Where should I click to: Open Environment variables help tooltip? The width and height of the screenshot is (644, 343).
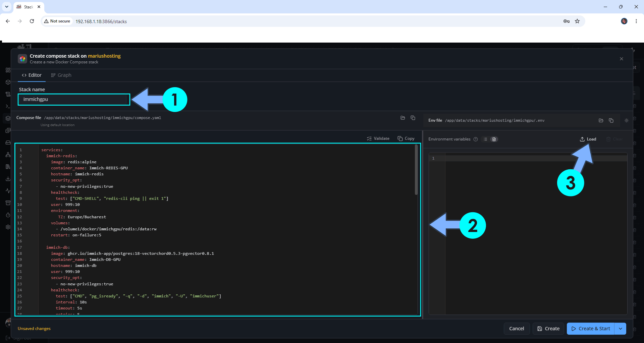pyautogui.click(x=476, y=139)
